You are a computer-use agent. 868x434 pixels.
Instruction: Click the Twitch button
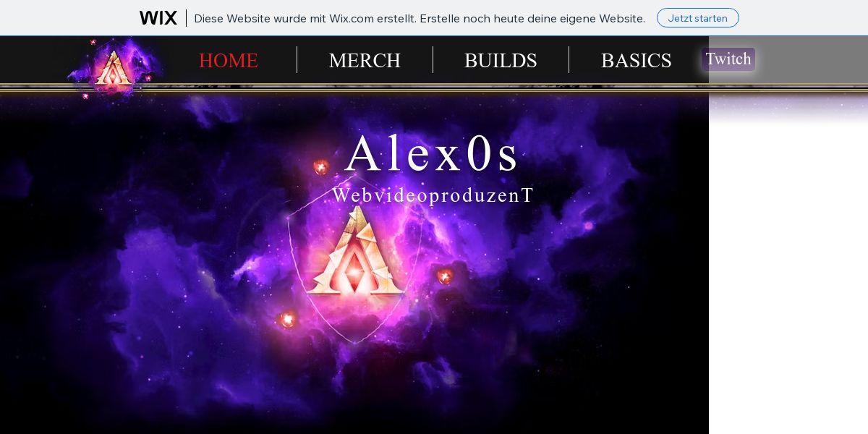(x=728, y=59)
